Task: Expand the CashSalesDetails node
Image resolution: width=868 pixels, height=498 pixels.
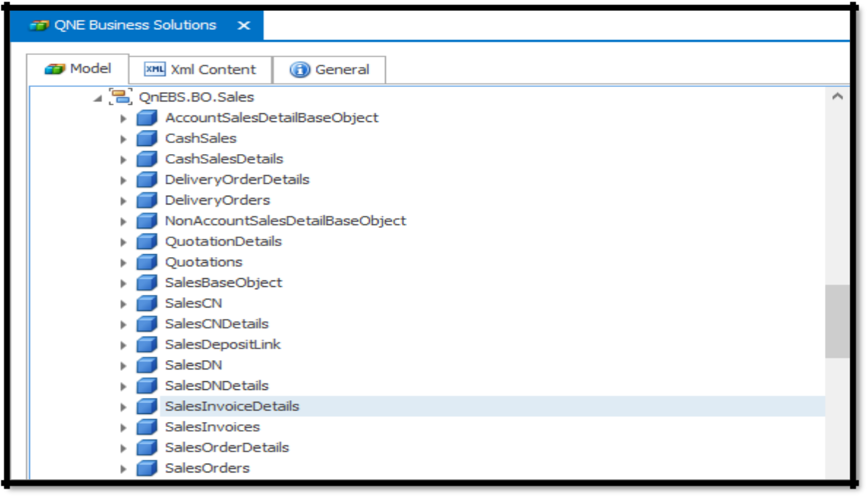Action: pyautogui.click(x=123, y=159)
